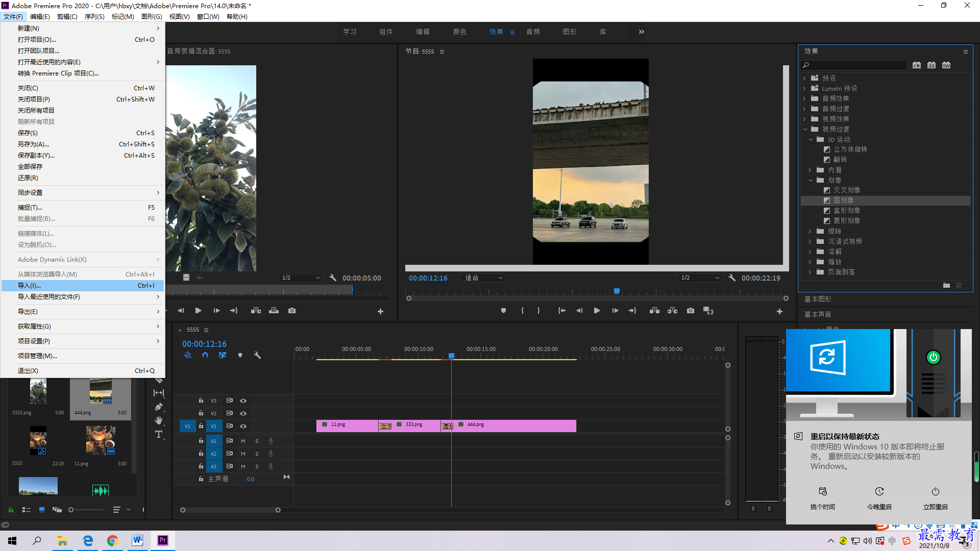Toggle insert sequences as nests icon
The width and height of the screenshot is (980, 551).
tap(188, 355)
